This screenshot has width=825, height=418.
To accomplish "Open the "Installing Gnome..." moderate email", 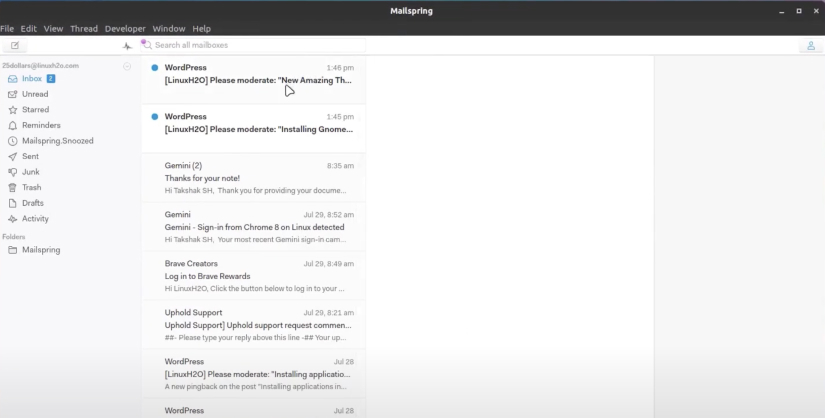I will pos(253,128).
